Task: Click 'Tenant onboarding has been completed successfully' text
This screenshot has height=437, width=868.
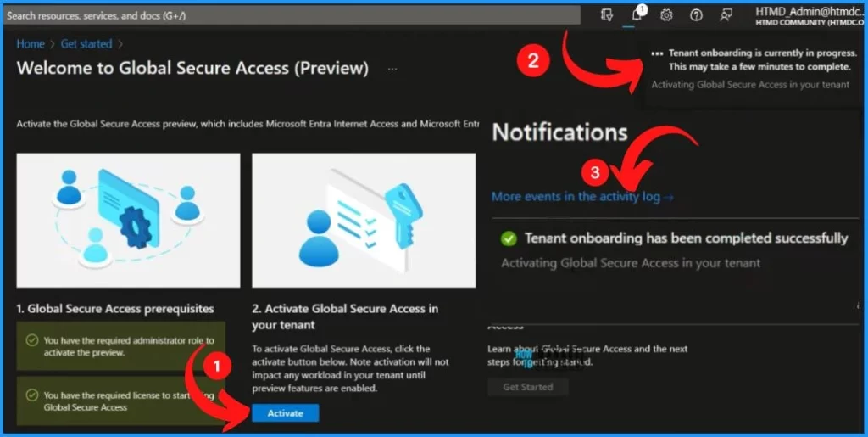Action: click(x=686, y=238)
